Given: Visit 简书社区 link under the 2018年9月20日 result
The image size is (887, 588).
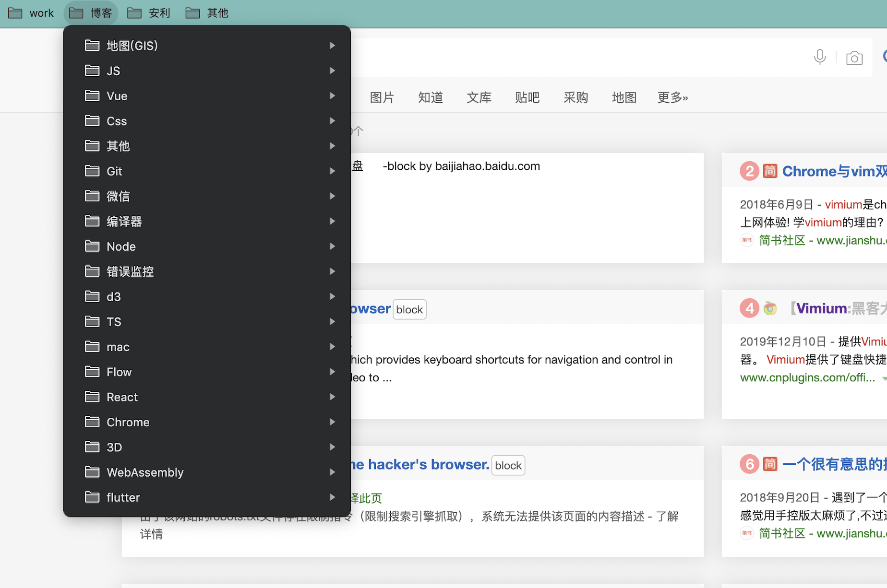Looking at the screenshot, I should pos(823,533).
